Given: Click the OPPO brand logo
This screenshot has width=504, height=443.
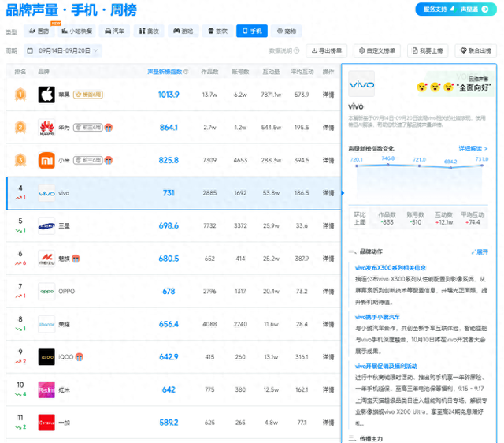Looking at the screenshot, I should (46, 292).
